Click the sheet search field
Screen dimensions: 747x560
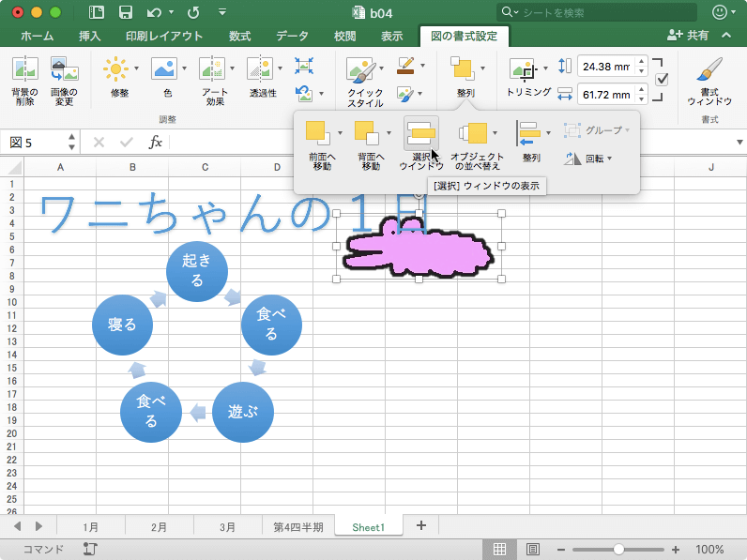point(597,12)
